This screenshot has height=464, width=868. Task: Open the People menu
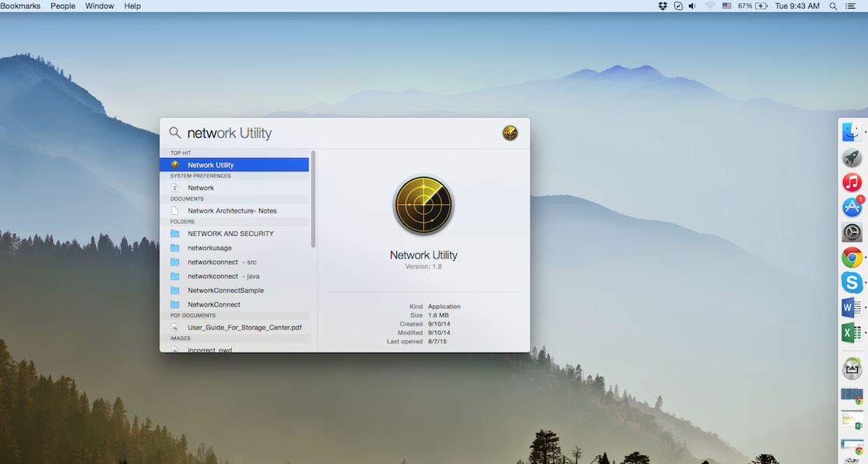point(63,6)
